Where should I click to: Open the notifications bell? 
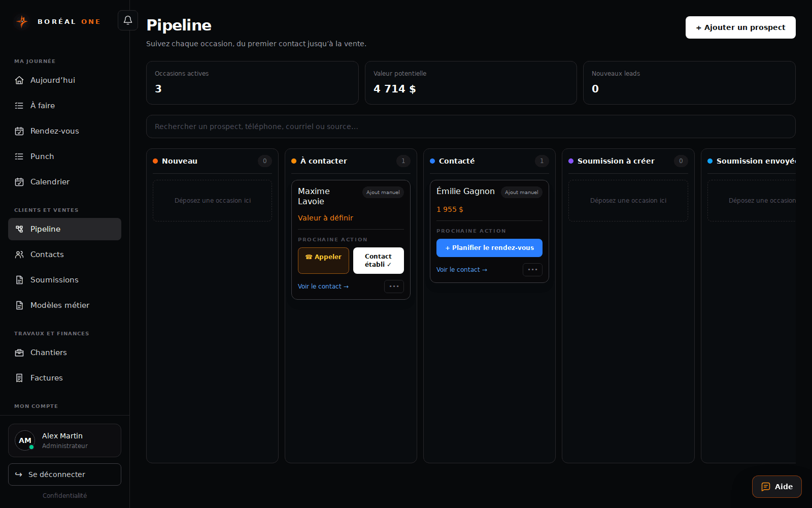128,20
